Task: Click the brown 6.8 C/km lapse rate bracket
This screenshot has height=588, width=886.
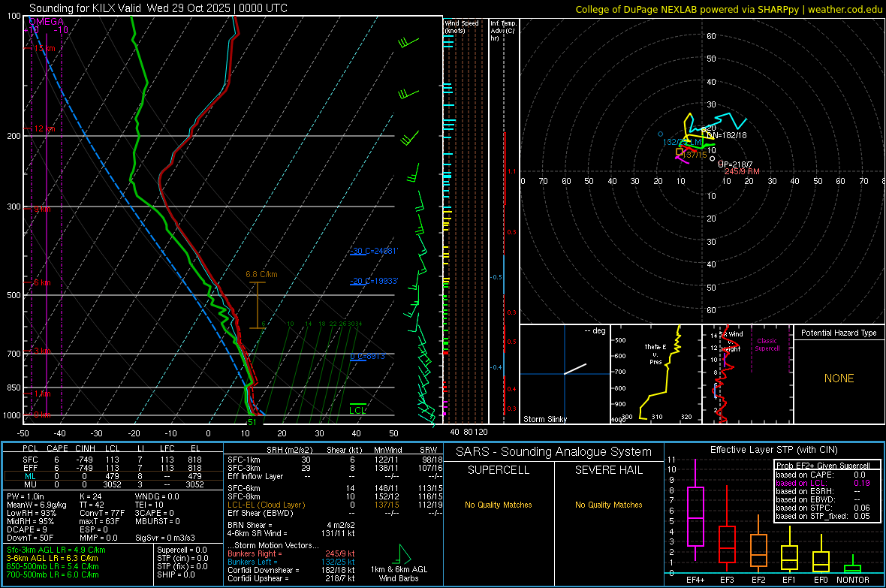Action: pos(258,306)
